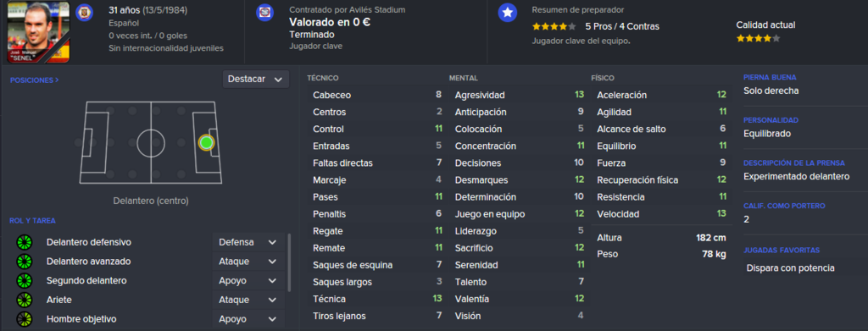Click the Delantero avanzado role suitability icon
The width and height of the screenshot is (868, 331).
pos(25,262)
